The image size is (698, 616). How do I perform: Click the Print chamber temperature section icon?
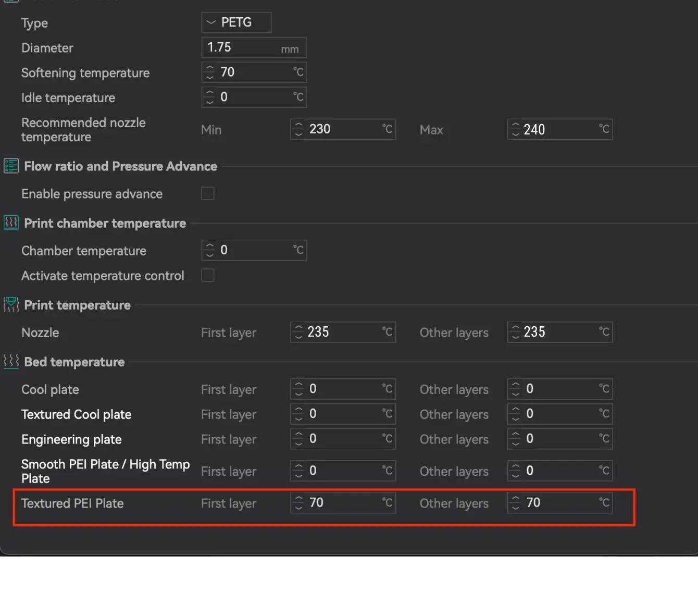pyautogui.click(x=11, y=223)
